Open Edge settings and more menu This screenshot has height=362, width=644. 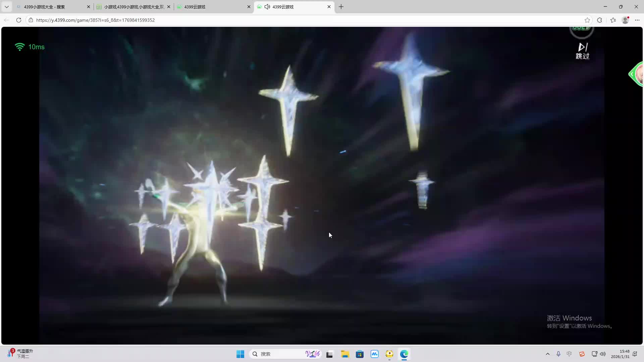[x=637, y=20]
